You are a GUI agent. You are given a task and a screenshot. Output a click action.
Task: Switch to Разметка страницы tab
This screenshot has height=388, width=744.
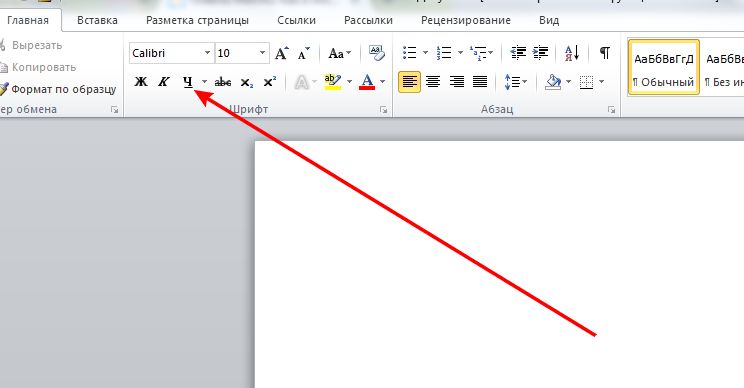197,20
